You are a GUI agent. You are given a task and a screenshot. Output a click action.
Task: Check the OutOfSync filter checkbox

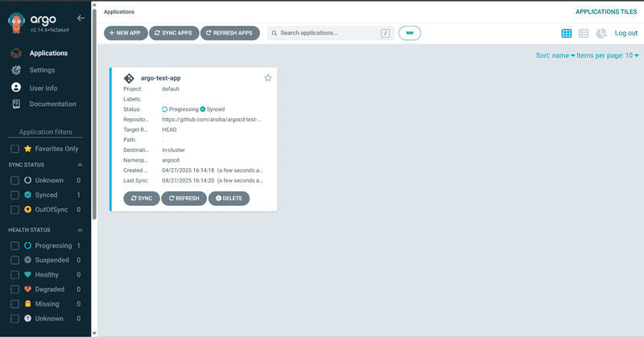(x=14, y=210)
